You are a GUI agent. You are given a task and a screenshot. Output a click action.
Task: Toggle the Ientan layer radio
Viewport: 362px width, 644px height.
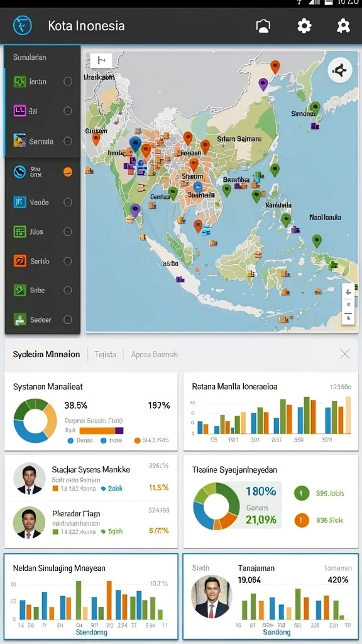click(x=68, y=81)
